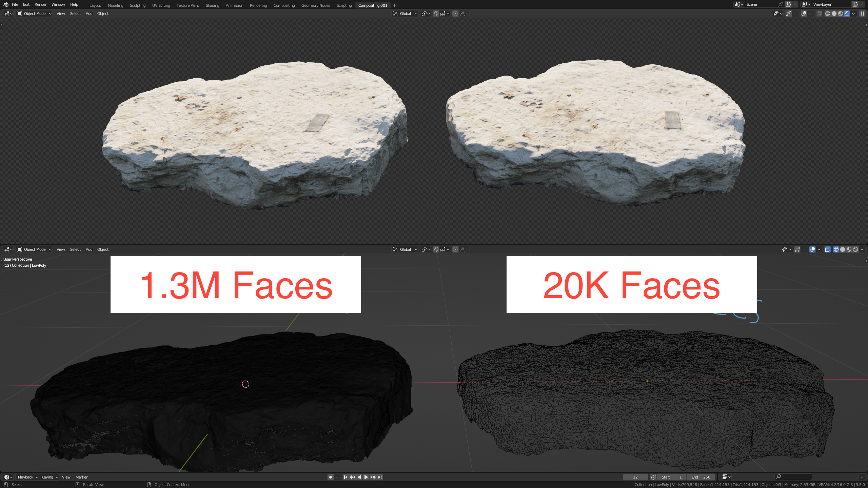Pin the scene to workspace
This screenshot has height=488, width=868.
(x=781, y=4)
